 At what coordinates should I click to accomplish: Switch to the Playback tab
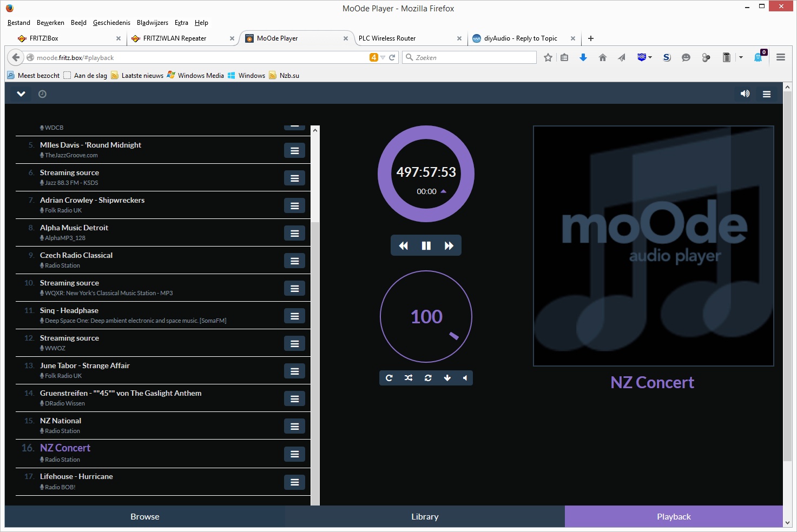pos(674,516)
